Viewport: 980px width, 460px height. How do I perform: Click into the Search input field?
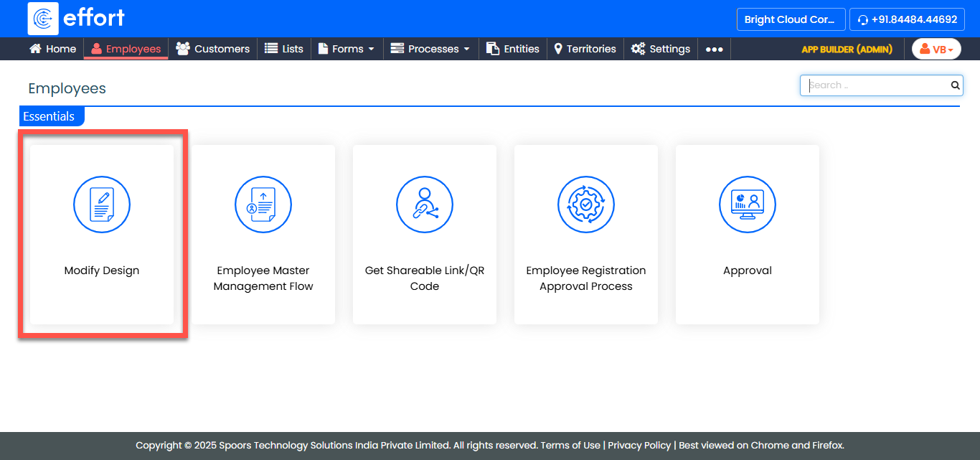875,85
